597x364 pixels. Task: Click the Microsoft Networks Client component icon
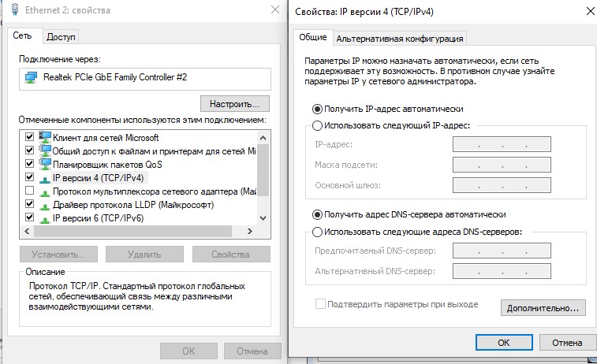(45, 138)
